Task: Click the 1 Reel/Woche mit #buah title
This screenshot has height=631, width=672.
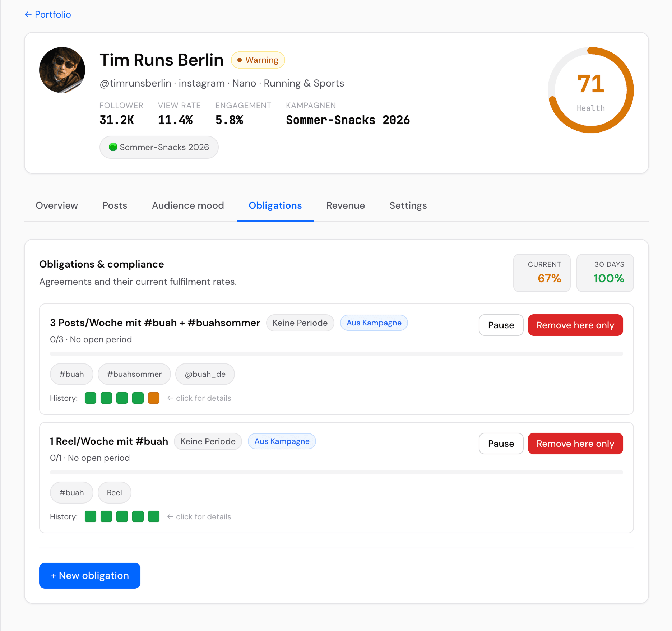Action: point(109,441)
